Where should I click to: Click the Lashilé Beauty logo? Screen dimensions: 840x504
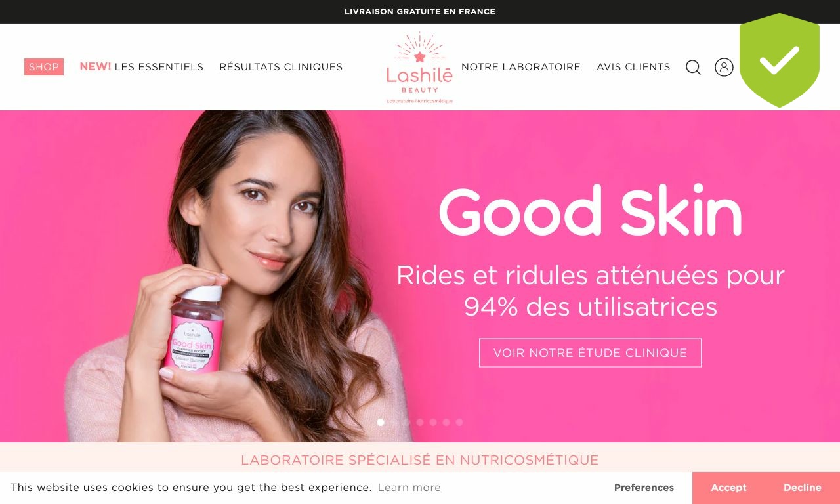tap(420, 68)
